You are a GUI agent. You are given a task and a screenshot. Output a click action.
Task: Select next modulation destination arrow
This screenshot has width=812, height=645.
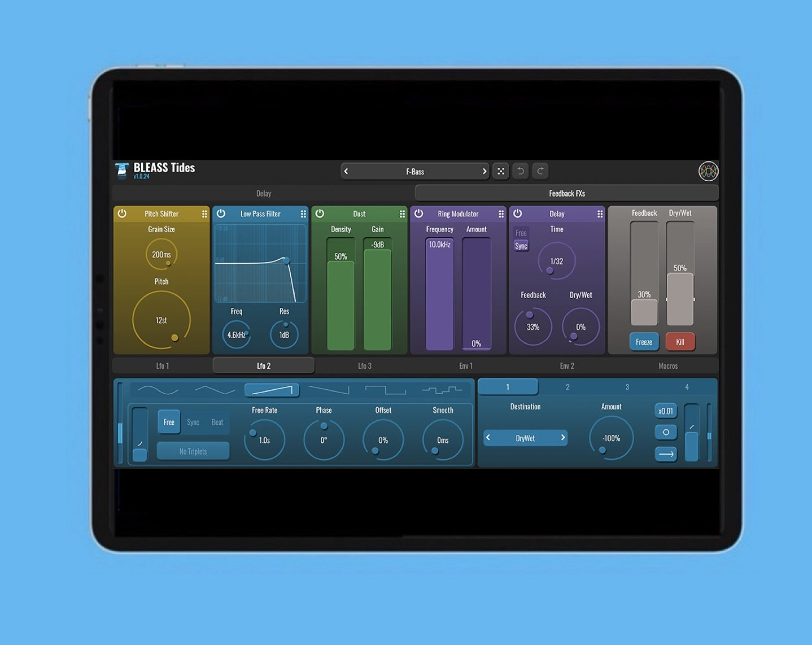pos(562,438)
